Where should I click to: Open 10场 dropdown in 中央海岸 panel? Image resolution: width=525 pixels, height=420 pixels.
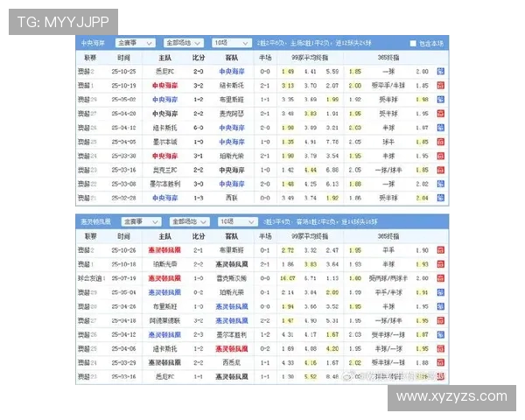(x=232, y=43)
